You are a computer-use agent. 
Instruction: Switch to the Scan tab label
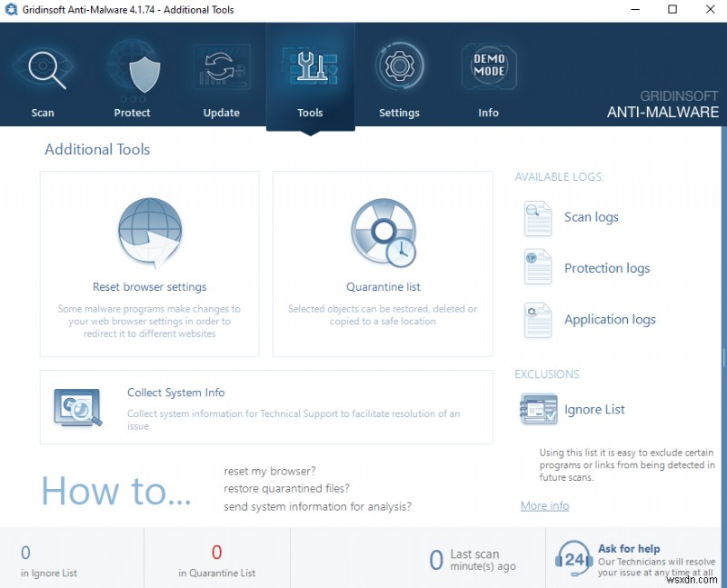pyautogui.click(x=43, y=113)
